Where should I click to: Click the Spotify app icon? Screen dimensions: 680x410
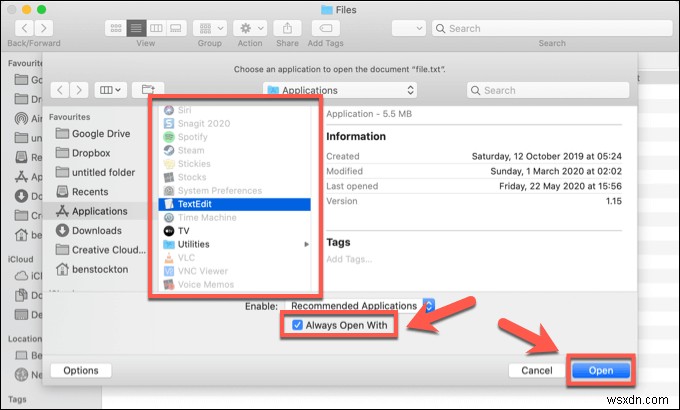tap(169, 137)
